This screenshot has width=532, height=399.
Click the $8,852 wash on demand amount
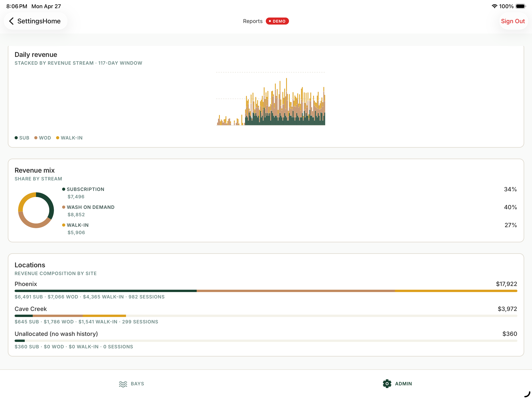[x=76, y=215]
